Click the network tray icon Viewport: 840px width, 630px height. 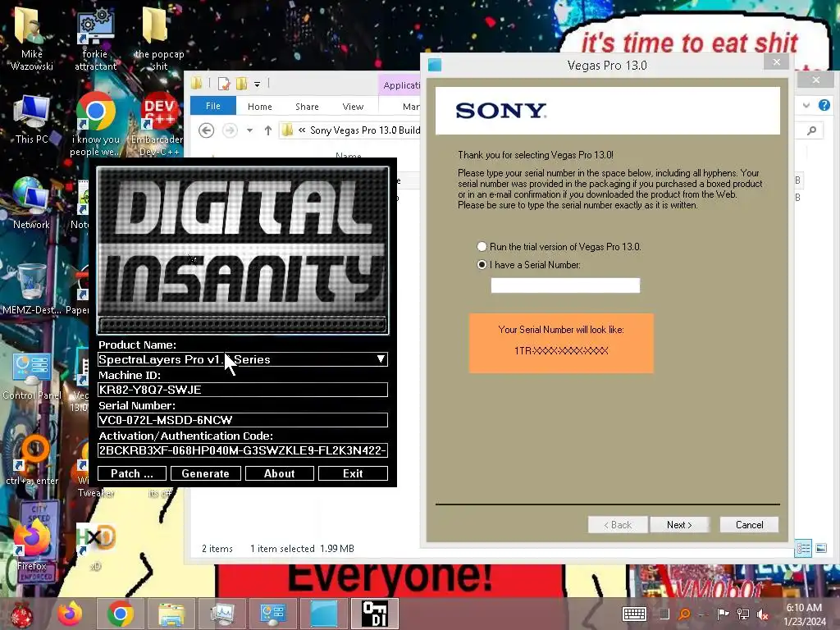pos(743,614)
